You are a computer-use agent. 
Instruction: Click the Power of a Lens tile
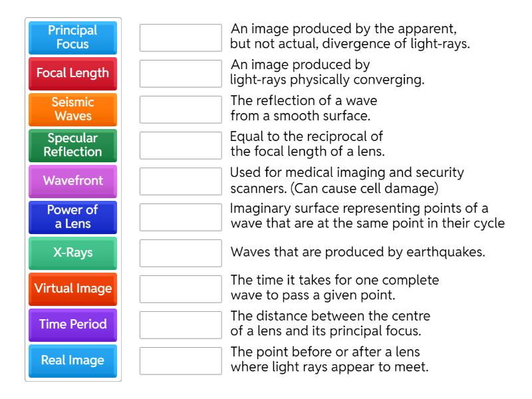tap(73, 217)
